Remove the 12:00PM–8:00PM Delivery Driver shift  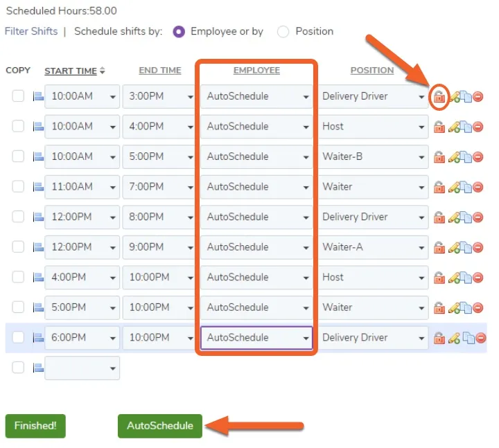(478, 217)
